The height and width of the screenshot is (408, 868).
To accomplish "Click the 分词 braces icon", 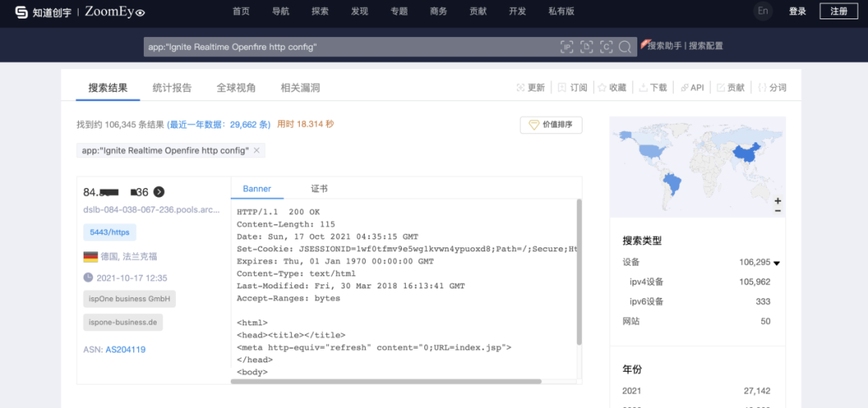I will coord(762,88).
